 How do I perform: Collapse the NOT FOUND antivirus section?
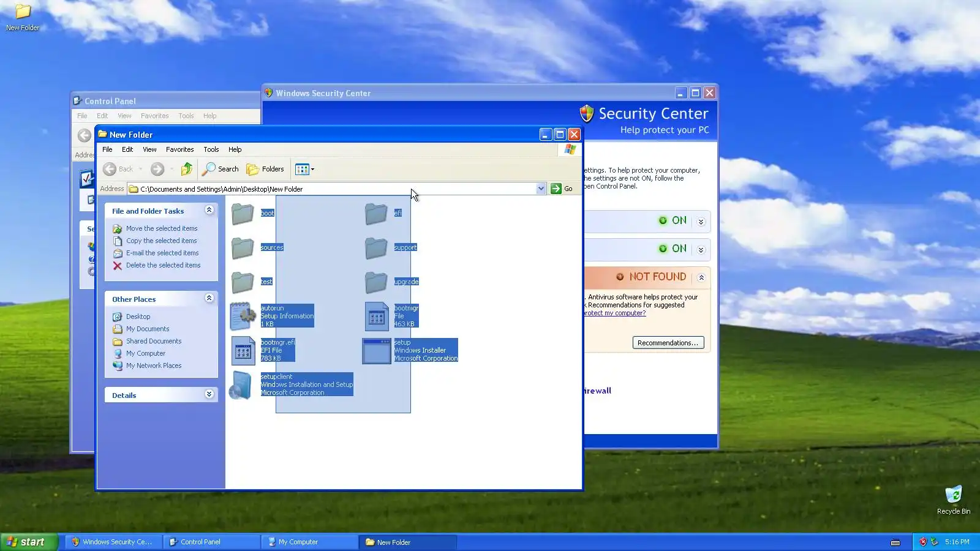701,277
